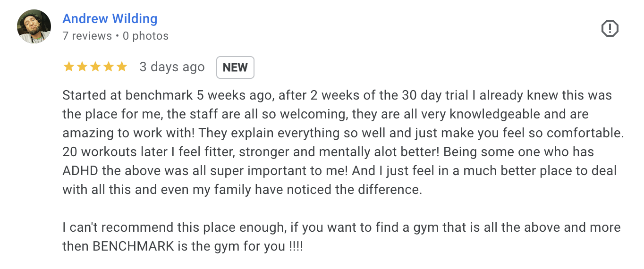Click the NEW badge beside the date

point(235,67)
